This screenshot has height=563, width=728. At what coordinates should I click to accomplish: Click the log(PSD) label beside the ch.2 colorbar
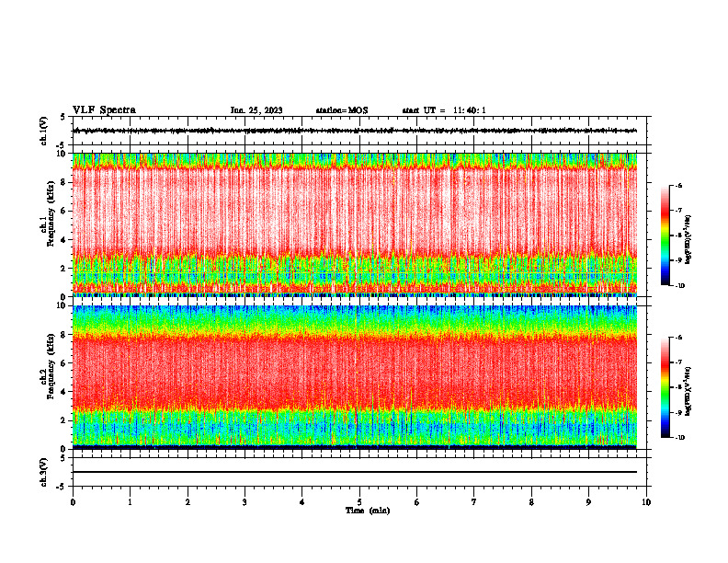click(688, 392)
